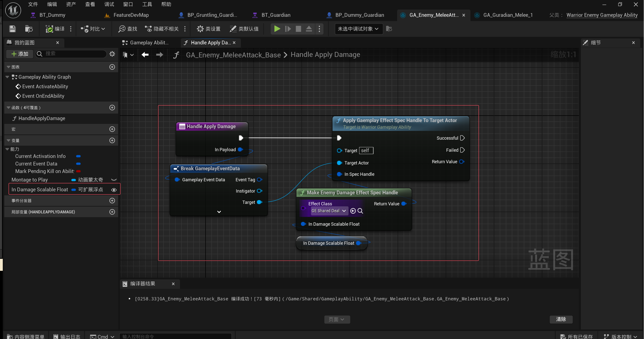Click the 清除 (Clear) button
This screenshot has height=339, width=644.
(x=561, y=319)
